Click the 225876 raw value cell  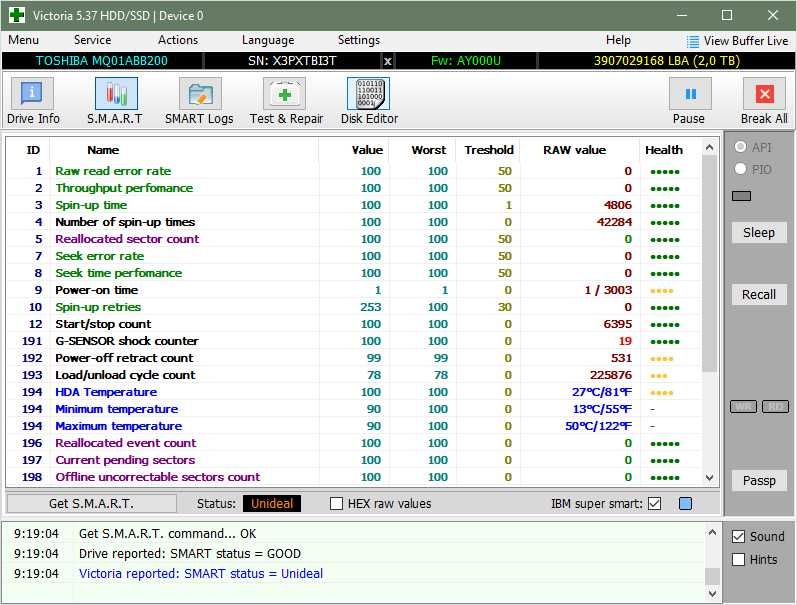(x=611, y=375)
